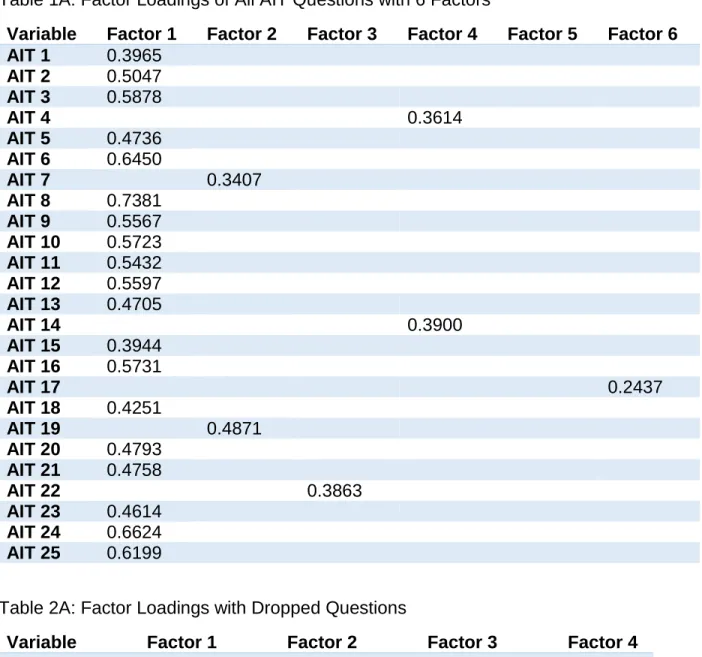Image resolution: width=702 pixels, height=657 pixels.
Task: Select the AIT 25 loading value 0.6199
Action: (134, 553)
